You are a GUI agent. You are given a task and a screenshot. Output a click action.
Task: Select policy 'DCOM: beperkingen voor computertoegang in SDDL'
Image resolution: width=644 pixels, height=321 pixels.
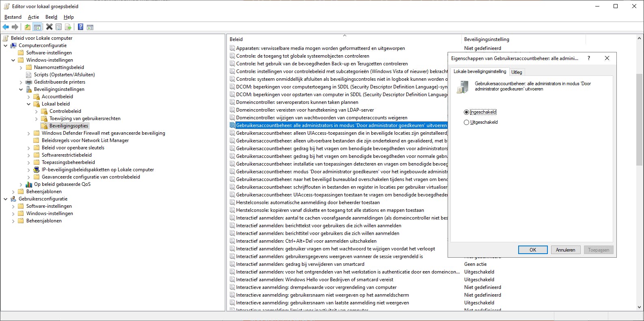(342, 87)
